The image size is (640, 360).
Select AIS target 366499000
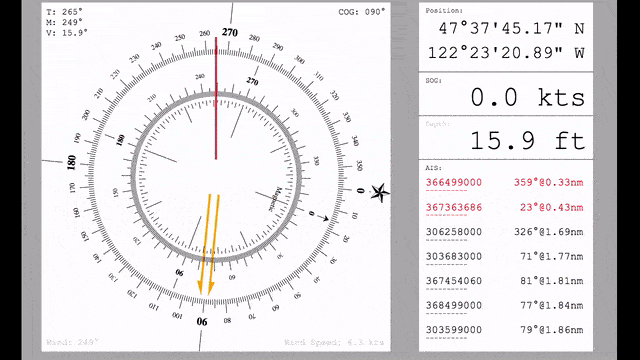[x=504, y=182]
